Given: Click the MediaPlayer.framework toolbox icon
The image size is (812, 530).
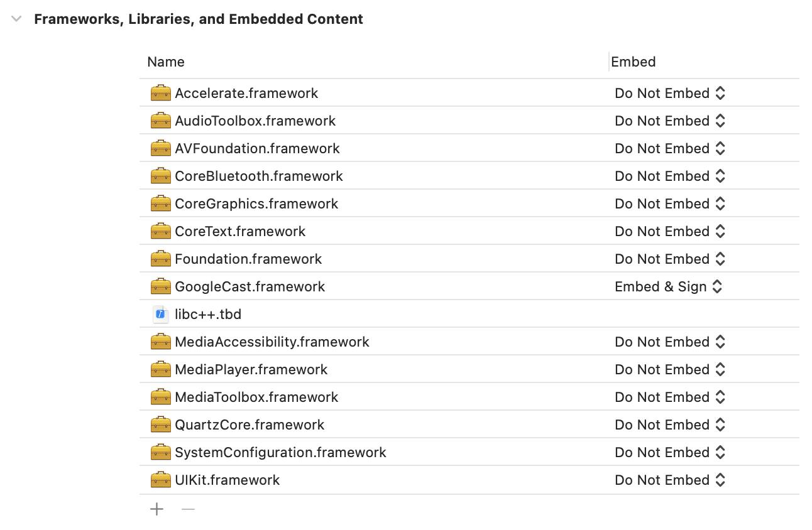Looking at the screenshot, I should tap(161, 370).
